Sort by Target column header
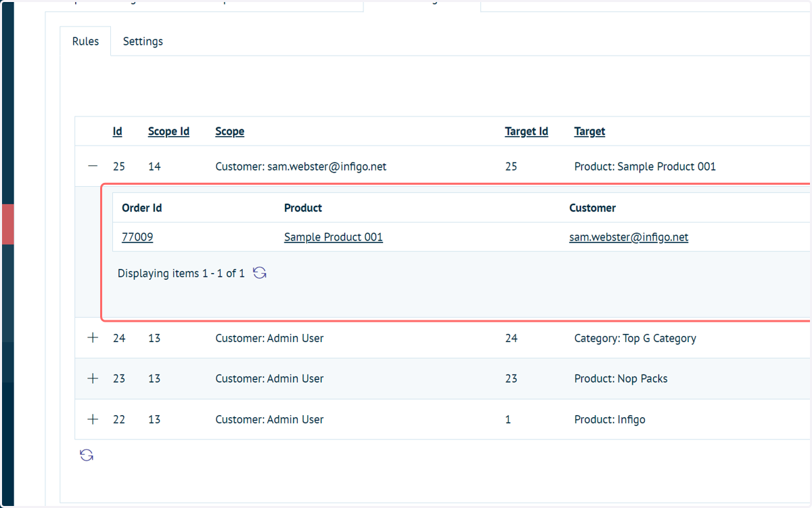Image resolution: width=812 pixels, height=508 pixels. (589, 131)
